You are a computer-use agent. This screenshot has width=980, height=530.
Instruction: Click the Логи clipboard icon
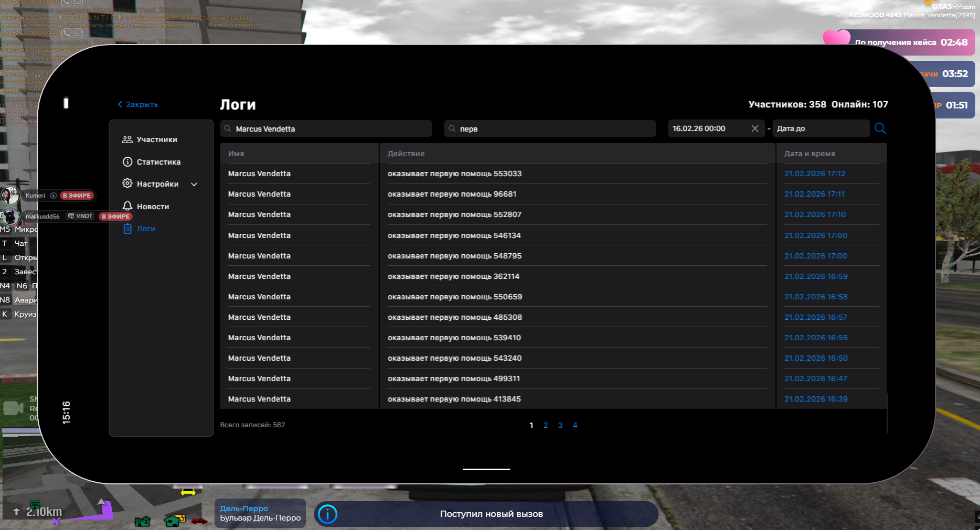(127, 229)
